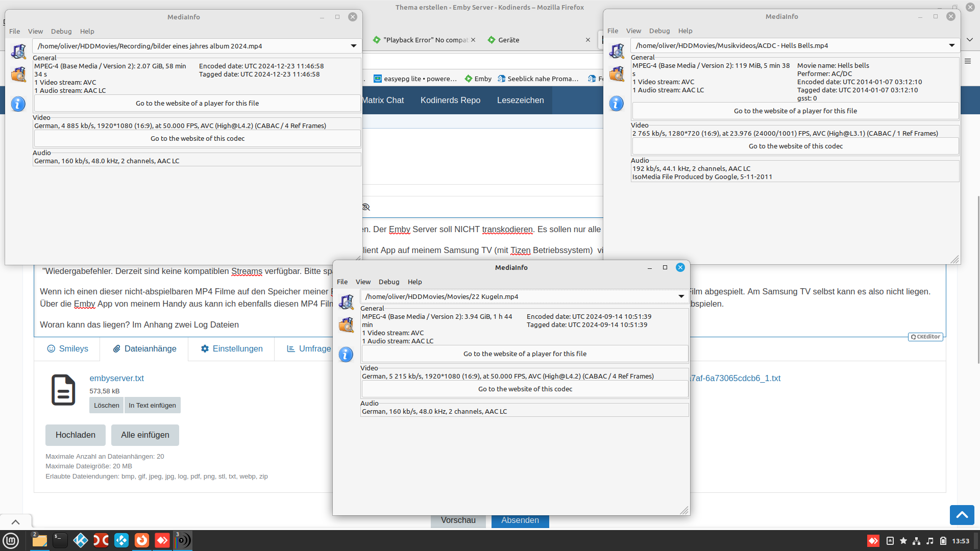Close the "Playback Error" Firefox tab
Screen dimensions: 980x551
pos(473,40)
